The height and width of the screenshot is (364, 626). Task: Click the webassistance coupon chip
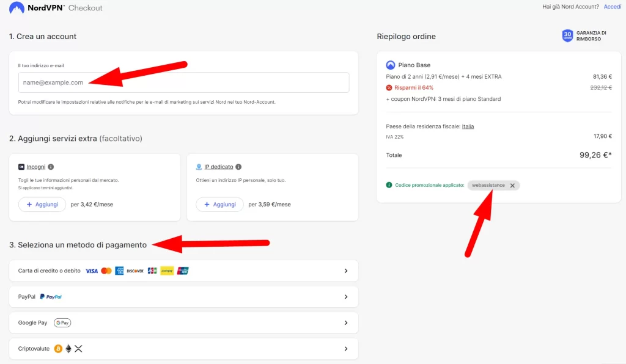point(493,186)
